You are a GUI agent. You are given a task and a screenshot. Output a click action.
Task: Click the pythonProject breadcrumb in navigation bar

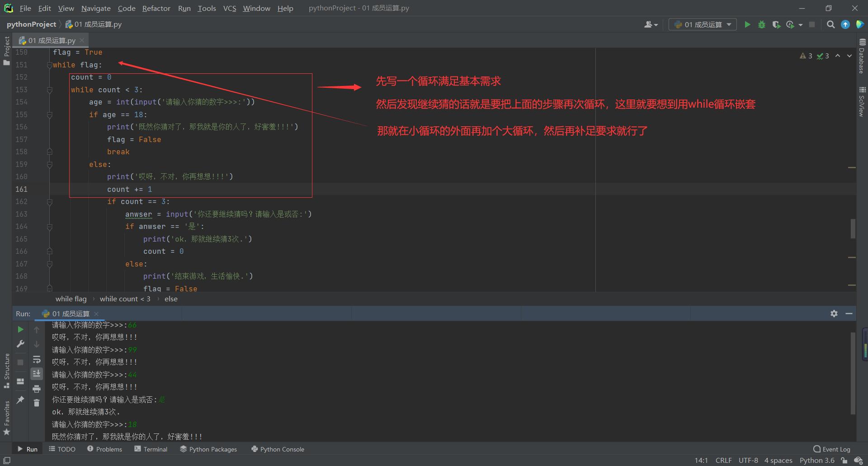(31, 24)
